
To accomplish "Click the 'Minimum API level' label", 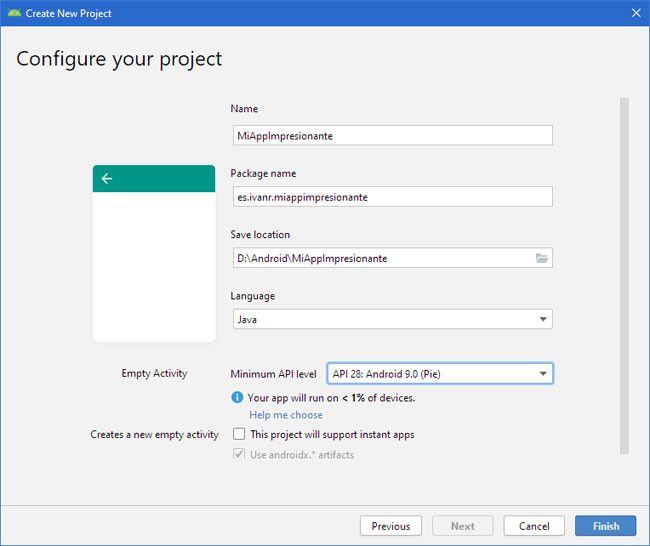I will pyautogui.click(x=273, y=374).
